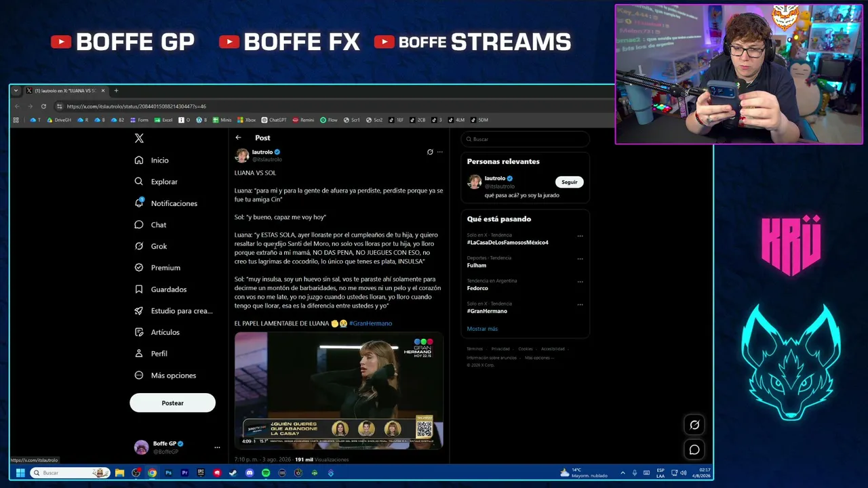Open Guardados bookmarks in the sidebar
The image size is (868, 488).
[x=161, y=289]
